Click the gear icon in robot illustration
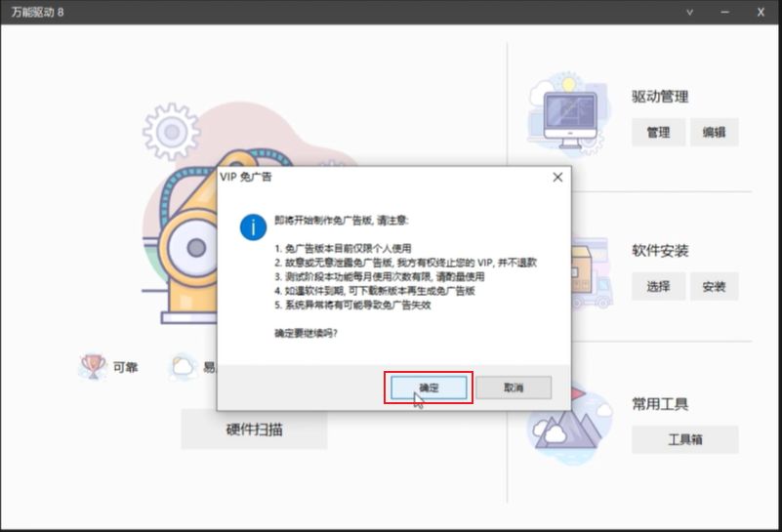The height and width of the screenshot is (532, 782). click(172, 132)
